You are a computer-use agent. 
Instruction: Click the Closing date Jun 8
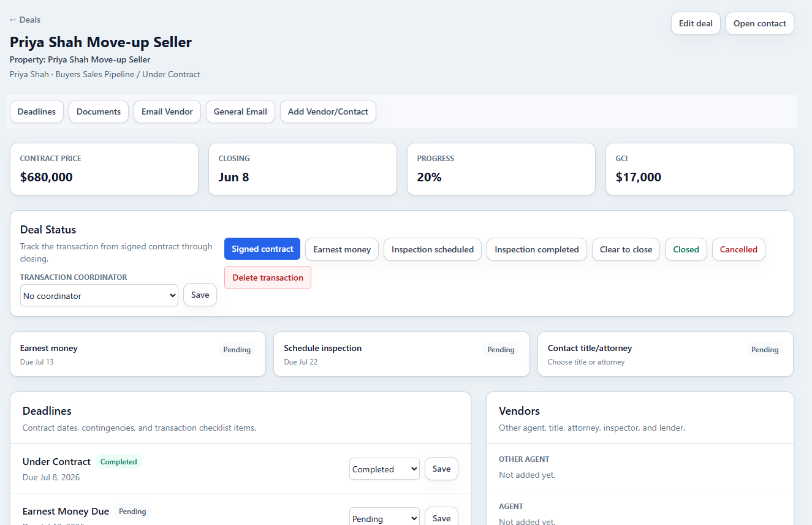233,177
